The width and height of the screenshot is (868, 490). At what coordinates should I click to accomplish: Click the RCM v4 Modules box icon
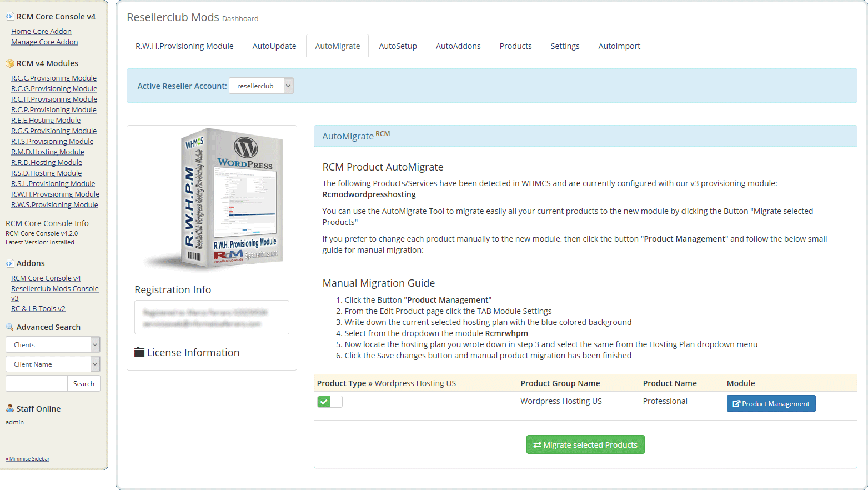(9, 63)
